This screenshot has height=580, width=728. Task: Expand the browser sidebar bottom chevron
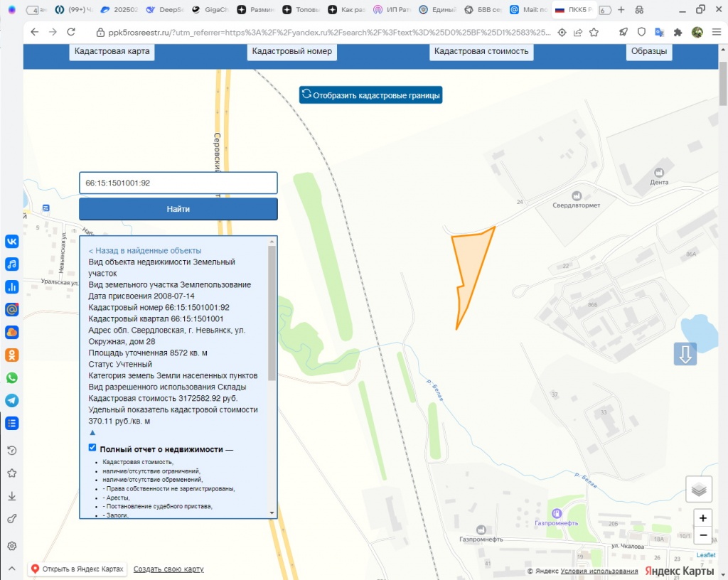click(x=11, y=569)
